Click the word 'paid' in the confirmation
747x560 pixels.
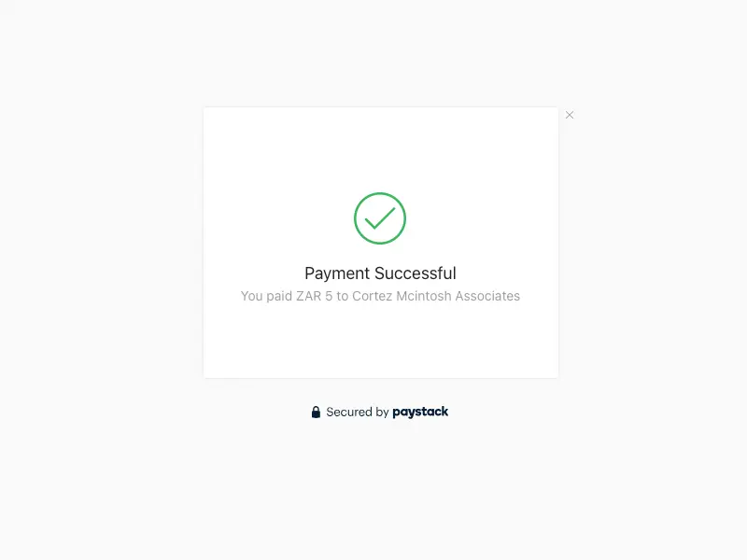pyautogui.click(x=279, y=296)
